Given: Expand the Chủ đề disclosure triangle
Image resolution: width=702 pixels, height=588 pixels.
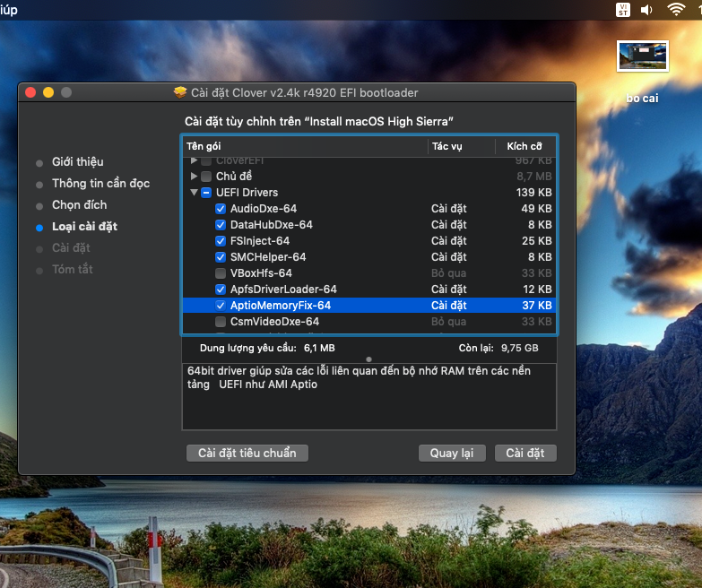Looking at the screenshot, I should pyautogui.click(x=194, y=177).
